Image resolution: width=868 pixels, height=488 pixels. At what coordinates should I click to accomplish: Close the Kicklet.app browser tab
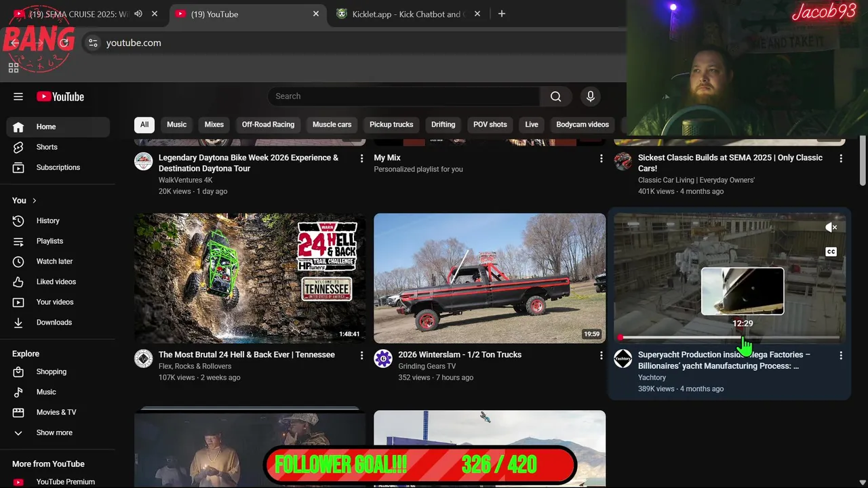click(477, 14)
